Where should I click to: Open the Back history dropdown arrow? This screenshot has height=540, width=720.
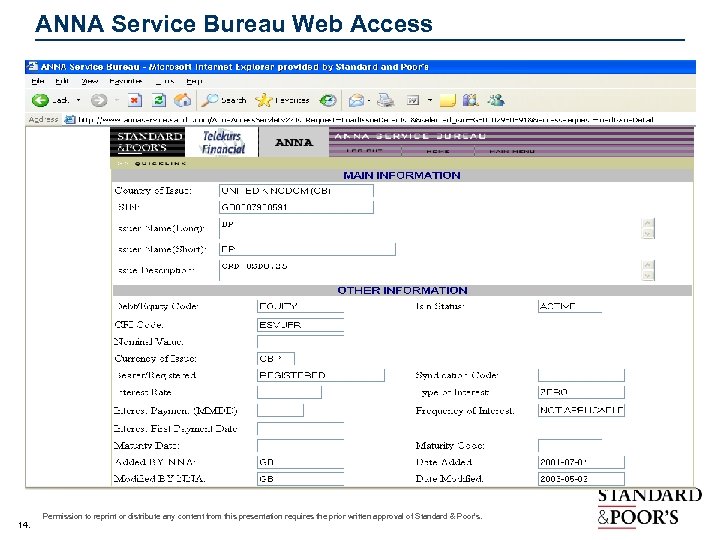[x=79, y=100]
